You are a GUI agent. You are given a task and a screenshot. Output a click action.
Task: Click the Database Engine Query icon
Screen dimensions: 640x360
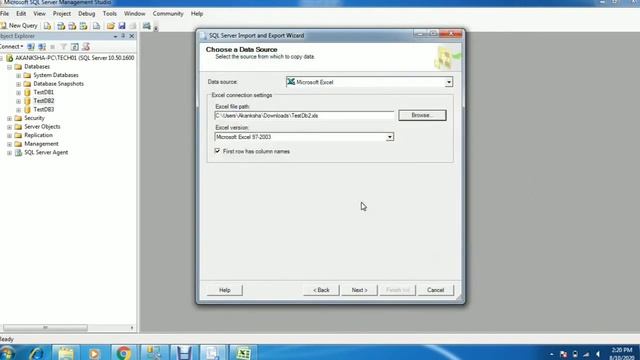click(47, 26)
